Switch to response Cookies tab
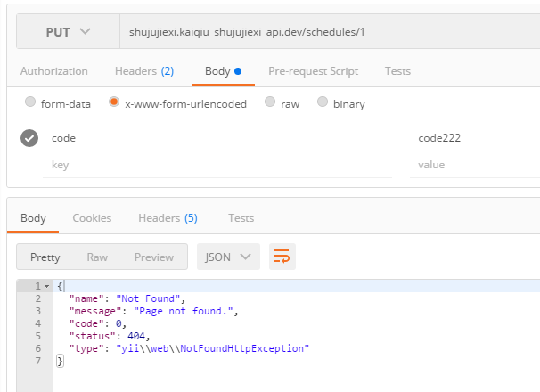The width and height of the screenshot is (540, 392). point(92,217)
